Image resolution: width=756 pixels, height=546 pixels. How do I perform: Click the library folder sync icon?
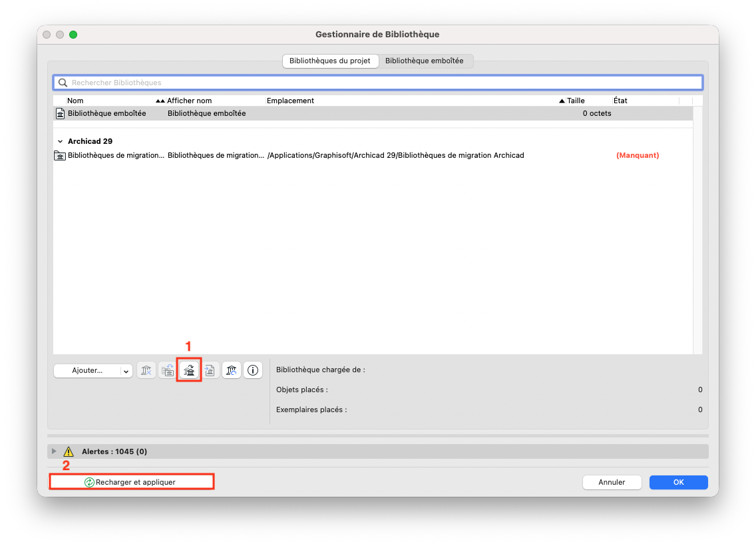(x=167, y=370)
